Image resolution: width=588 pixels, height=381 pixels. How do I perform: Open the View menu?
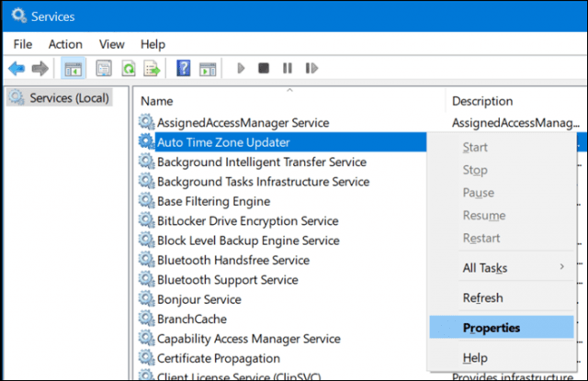coord(111,44)
